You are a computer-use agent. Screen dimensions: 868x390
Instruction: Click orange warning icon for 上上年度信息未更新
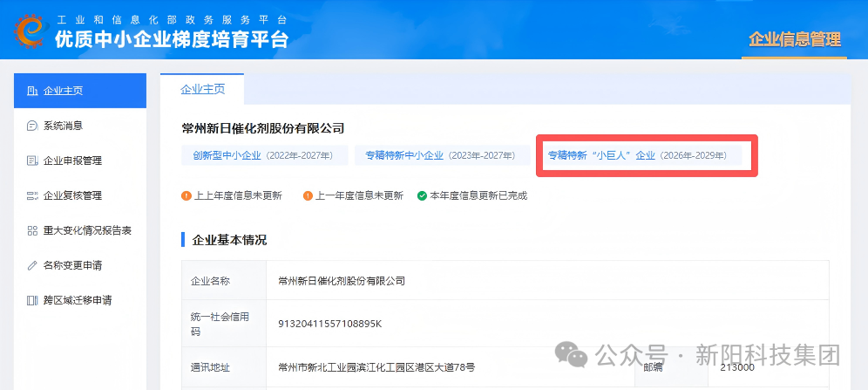point(186,195)
